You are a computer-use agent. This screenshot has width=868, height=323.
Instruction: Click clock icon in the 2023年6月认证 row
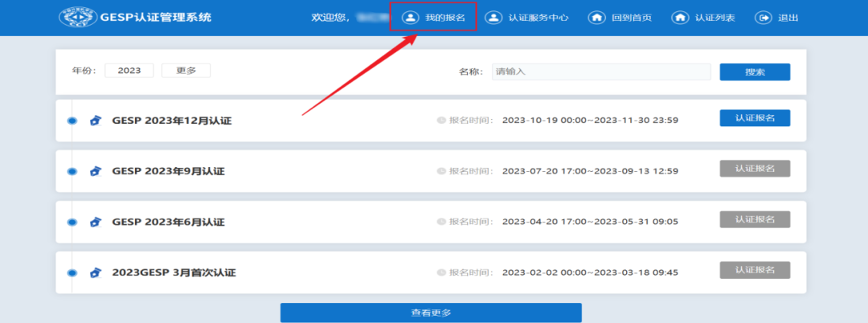tap(441, 222)
